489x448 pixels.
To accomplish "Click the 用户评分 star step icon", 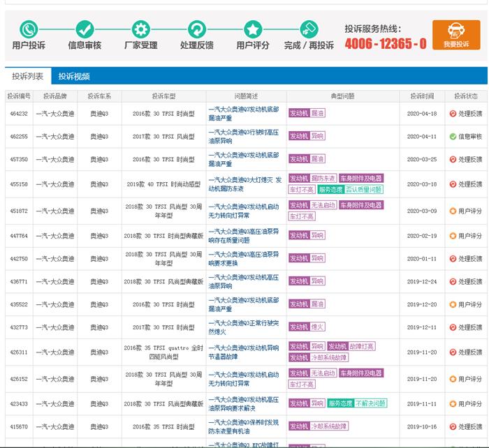I will [x=253, y=29].
